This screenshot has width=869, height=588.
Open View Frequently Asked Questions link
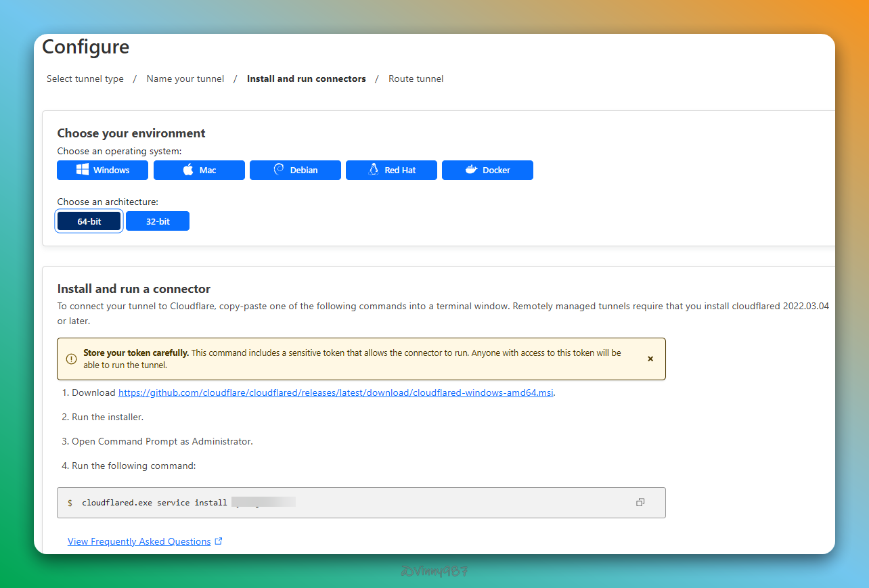pos(139,541)
